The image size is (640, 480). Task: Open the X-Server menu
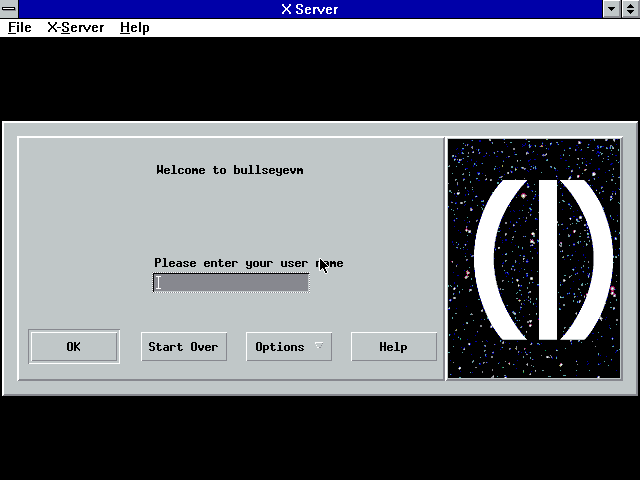[76, 28]
